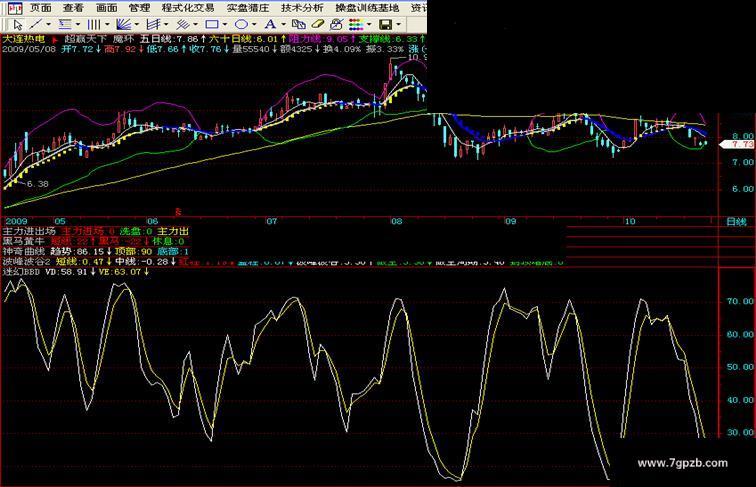
Task: Open the 查看 menu
Action: 73,8
